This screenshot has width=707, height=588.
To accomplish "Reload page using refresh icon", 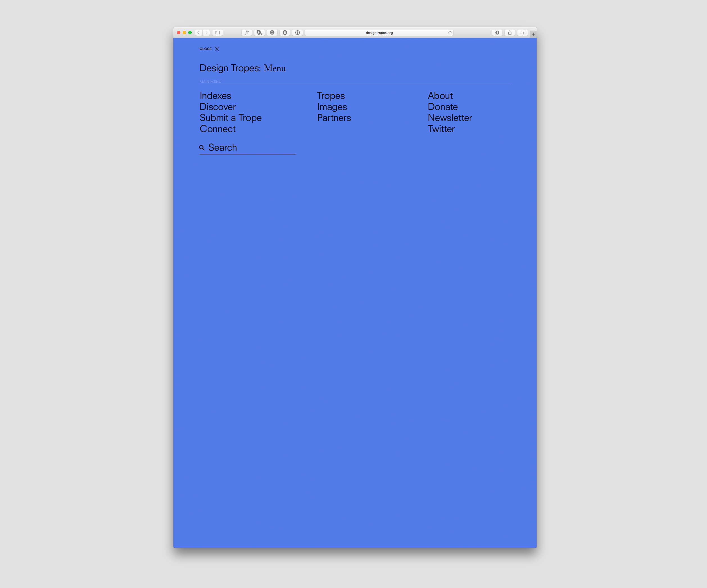I will [450, 33].
